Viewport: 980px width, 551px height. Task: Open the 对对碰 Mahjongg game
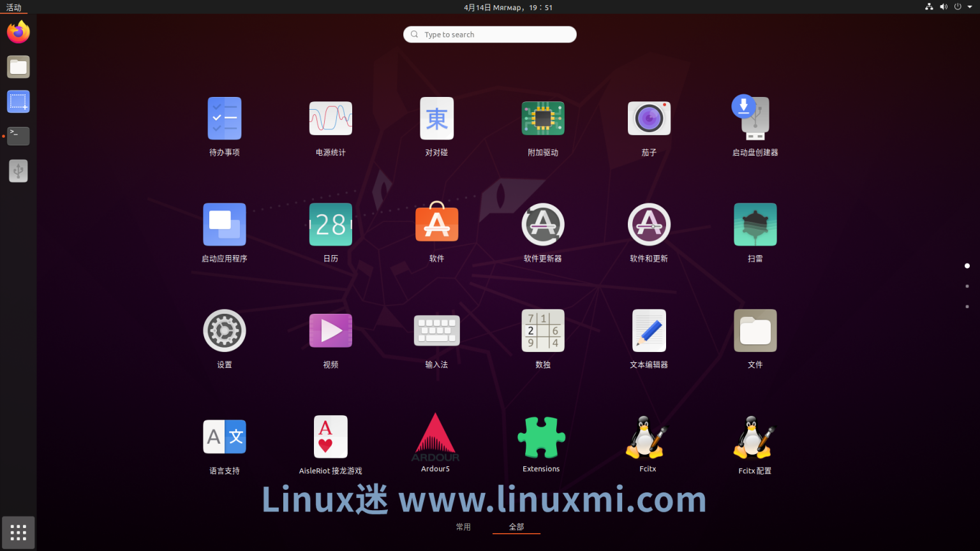(436, 119)
